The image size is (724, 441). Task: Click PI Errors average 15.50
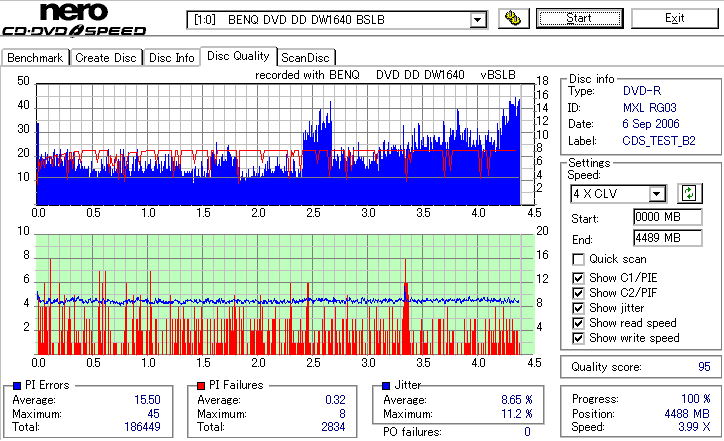[147, 399]
